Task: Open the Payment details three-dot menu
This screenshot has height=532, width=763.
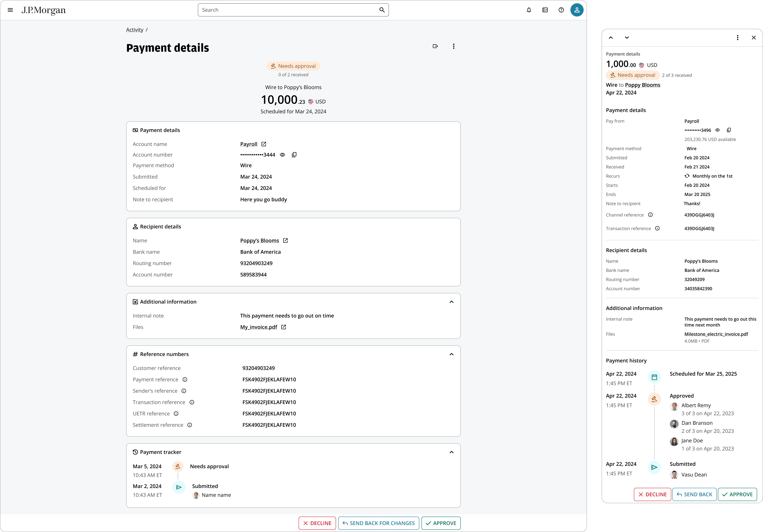Action: coord(454,46)
